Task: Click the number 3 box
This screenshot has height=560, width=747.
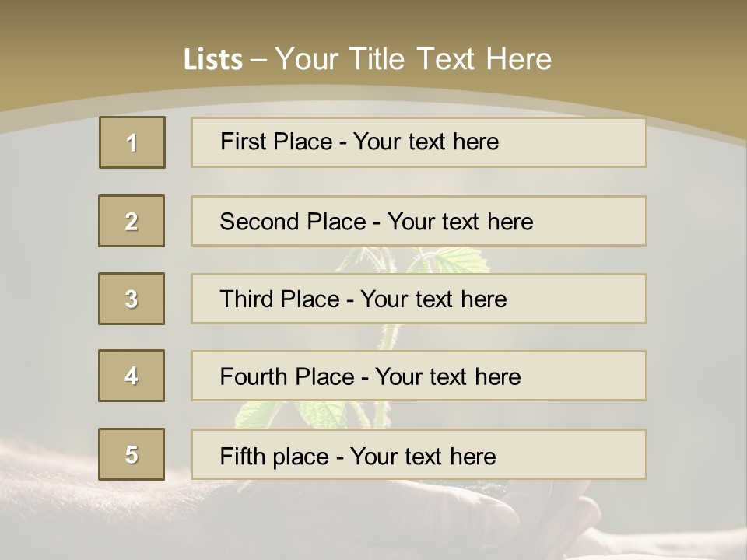Action: click(x=132, y=299)
